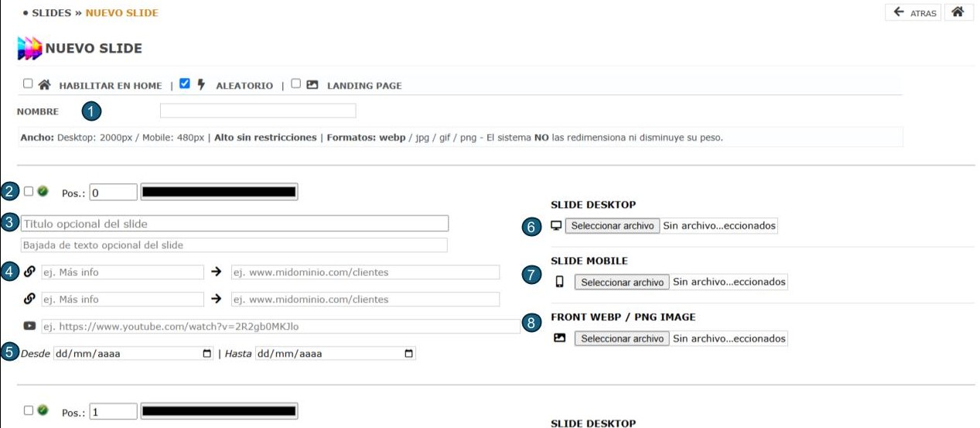Click the mobile phone icon under Slide Mobile
Screen dimensions: 980x428
(x=559, y=282)
